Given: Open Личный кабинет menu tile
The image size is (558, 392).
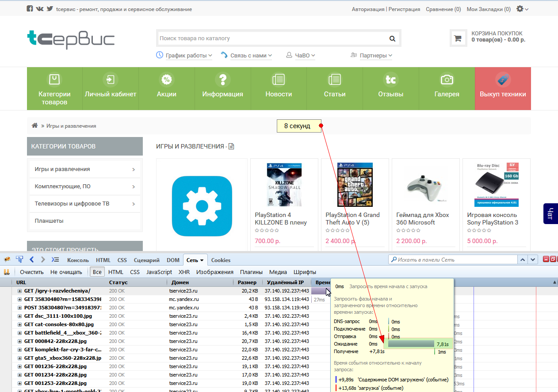Looking at the screenshot, I should [111, 89].
